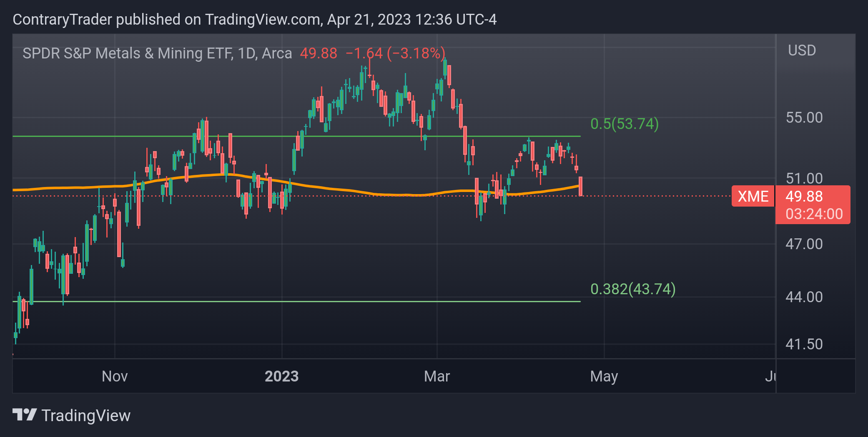
Task: Click the 2023 date axis label
Action: (282, 376)
